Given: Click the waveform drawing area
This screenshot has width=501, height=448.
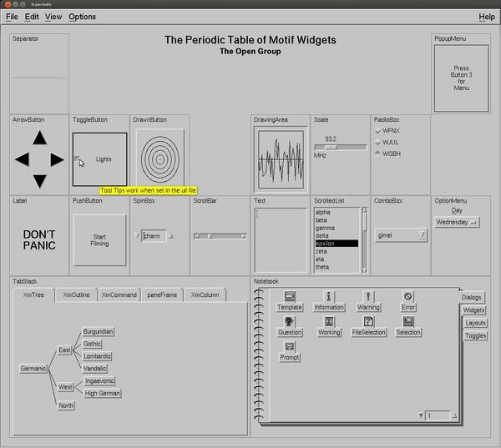Looking at the screenshot, I should [x=281, y=159].
